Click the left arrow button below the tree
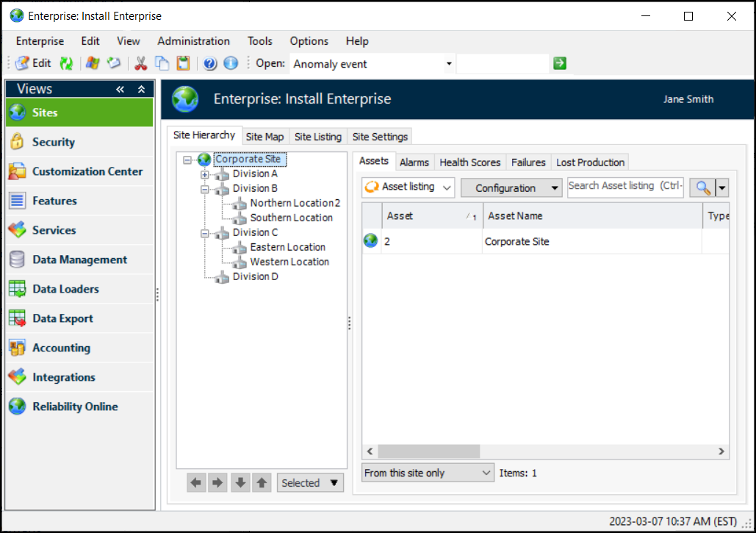 pyautogui.click(x=196, y=482)
